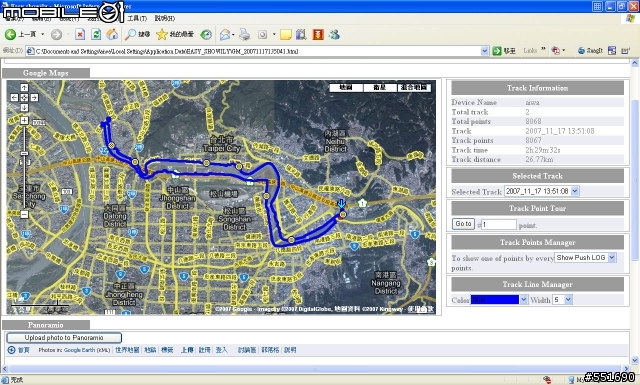The image size is (640, 385).
Task: Click the 26.77km track distance value
Action: (539, 159)
